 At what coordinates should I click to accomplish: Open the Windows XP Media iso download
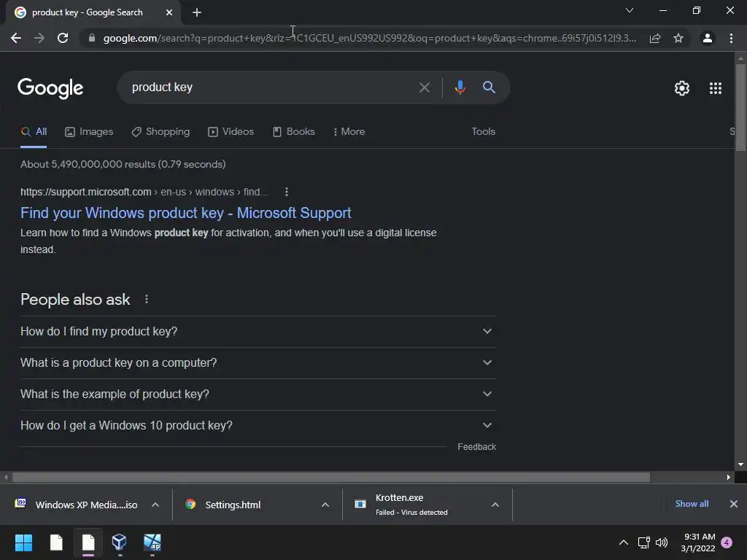click(x=76, y=505)
